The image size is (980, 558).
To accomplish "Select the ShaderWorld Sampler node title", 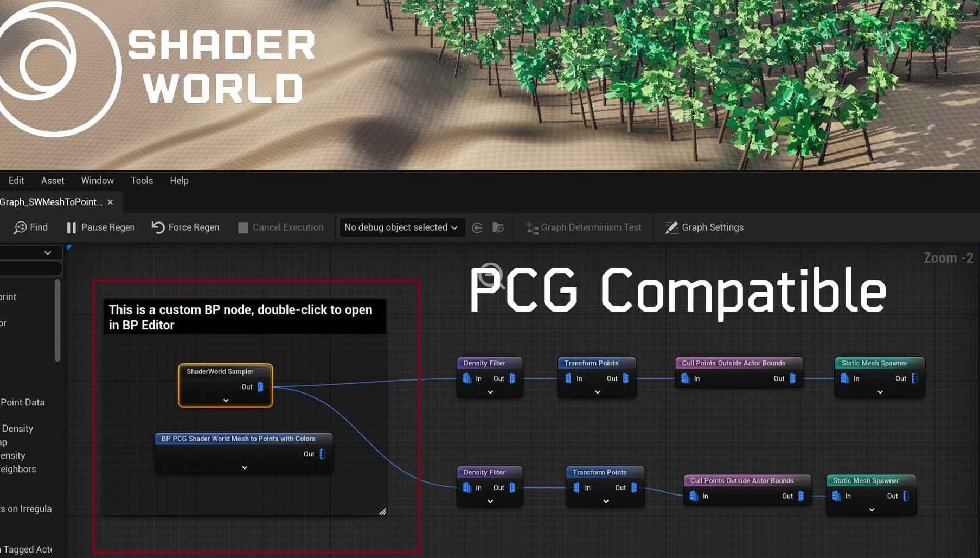I will pyautogui.click(x=220, y=371).
